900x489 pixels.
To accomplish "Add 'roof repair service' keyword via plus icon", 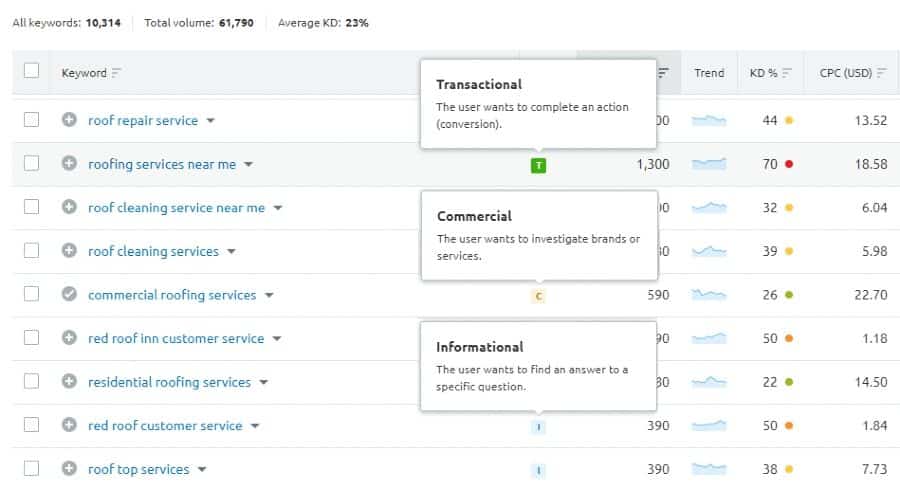I will [69, 120].
